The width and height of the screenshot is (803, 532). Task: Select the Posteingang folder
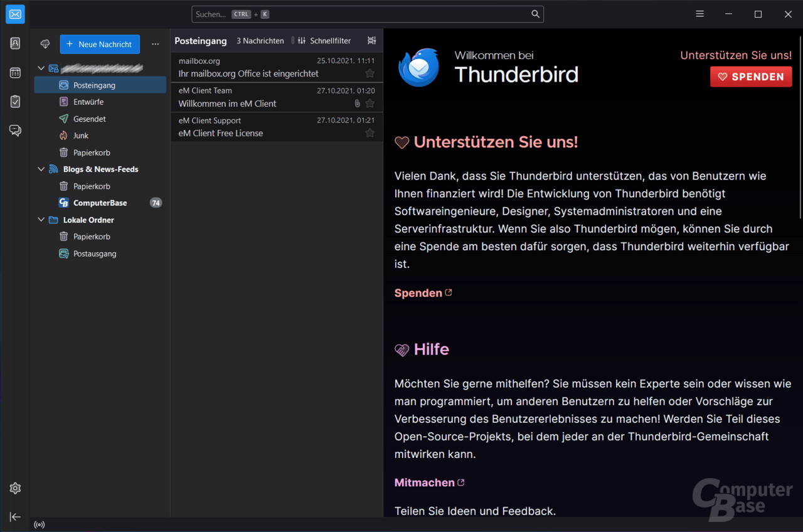[100, 85]
